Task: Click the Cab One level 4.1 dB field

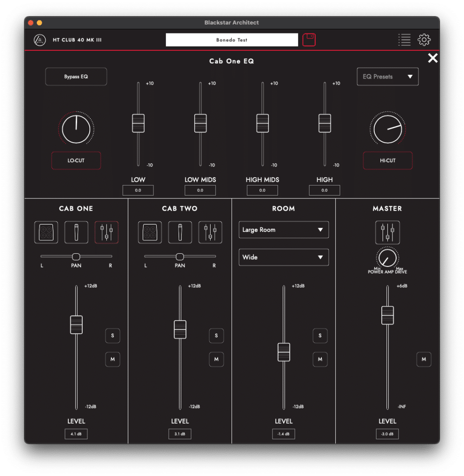Action: 76,434
